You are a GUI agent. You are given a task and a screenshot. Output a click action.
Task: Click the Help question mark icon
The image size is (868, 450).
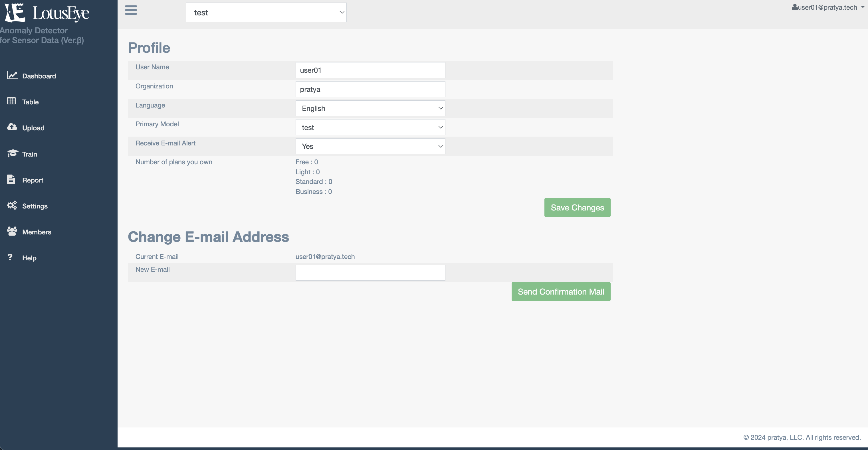pyautogui.click(x=10, y=257)
